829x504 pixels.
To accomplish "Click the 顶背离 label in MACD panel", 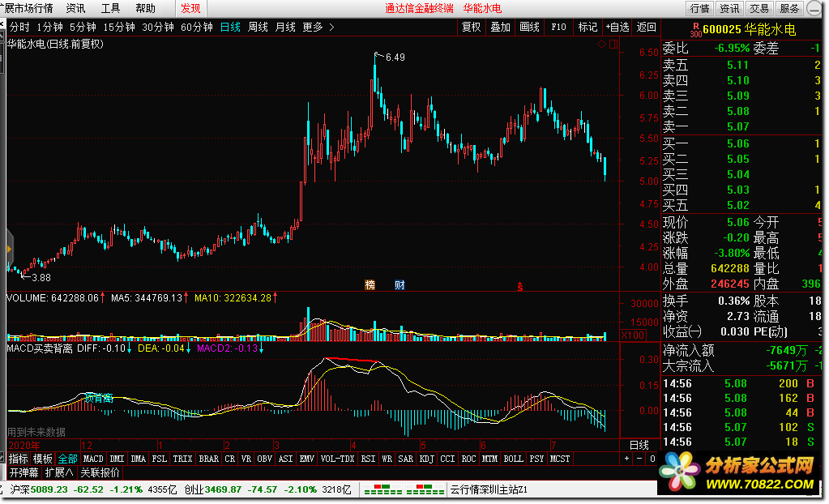I will click(100, 398).
